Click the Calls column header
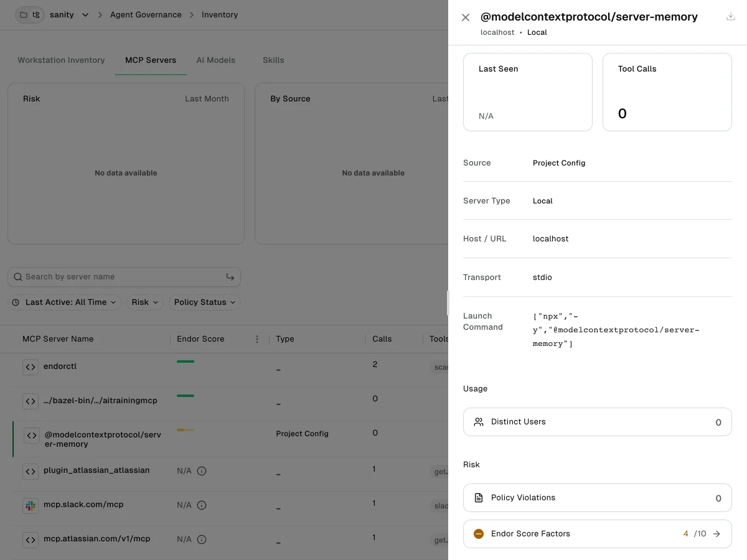 pyautogui.click(x=382, y=339)
